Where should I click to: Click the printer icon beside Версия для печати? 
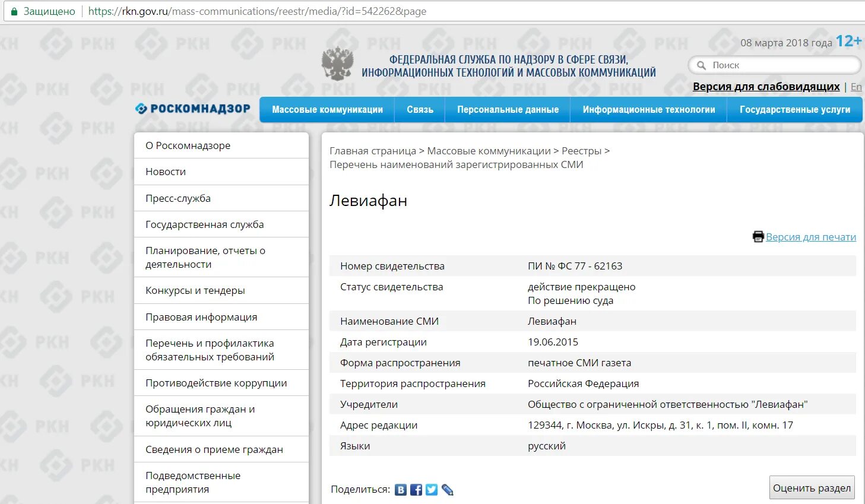click(758, 237)
